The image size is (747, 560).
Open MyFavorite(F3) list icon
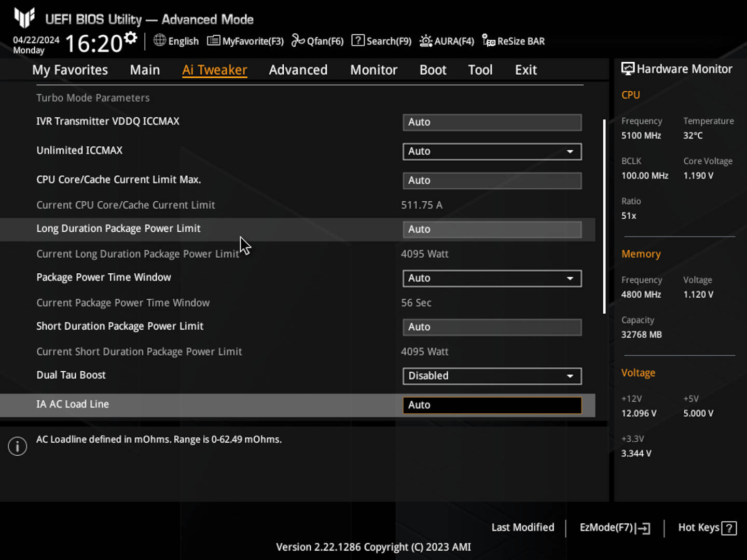213,40
